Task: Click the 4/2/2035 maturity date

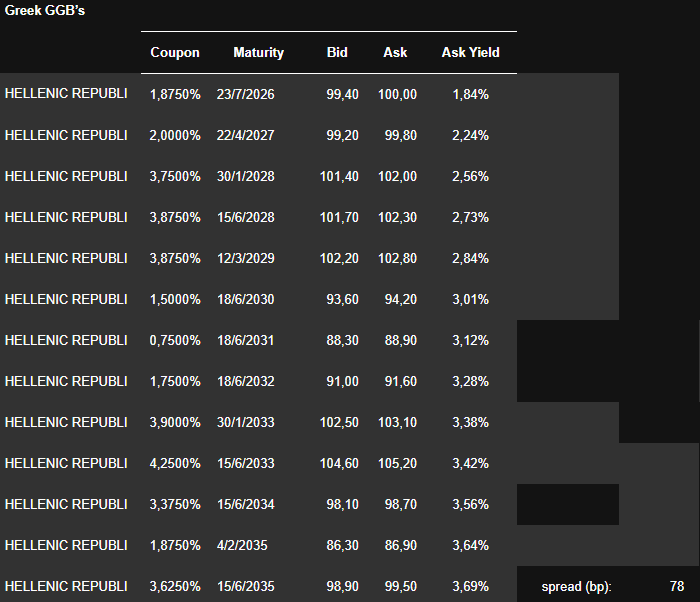Action: pyautogui.click(x=241, y=545)
